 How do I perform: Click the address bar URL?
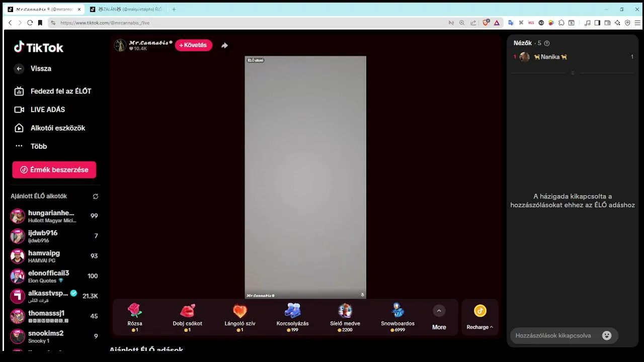click(x=105, y=23)
